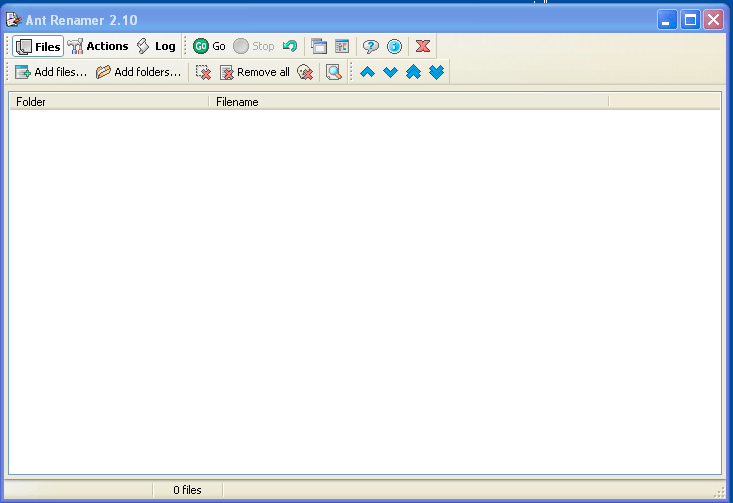Sort list by Folder column header
This screenshot has height=503, width=733.
point(109,101)
